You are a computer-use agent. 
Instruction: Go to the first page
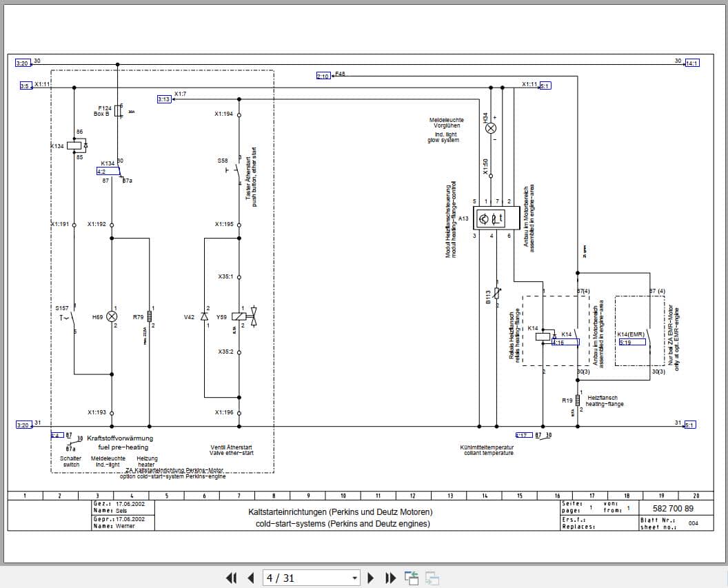(x=231, y=578)
